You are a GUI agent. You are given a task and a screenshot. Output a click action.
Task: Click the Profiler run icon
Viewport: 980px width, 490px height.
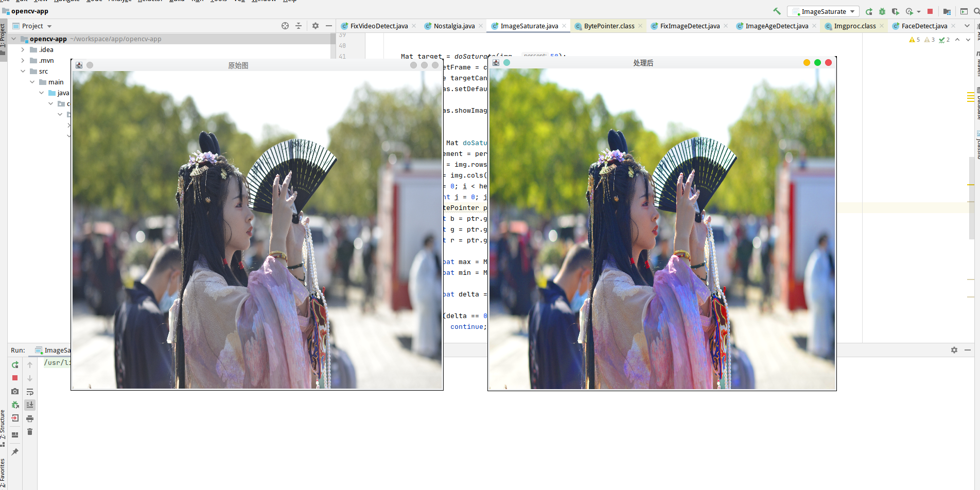(x=909, y=11)
